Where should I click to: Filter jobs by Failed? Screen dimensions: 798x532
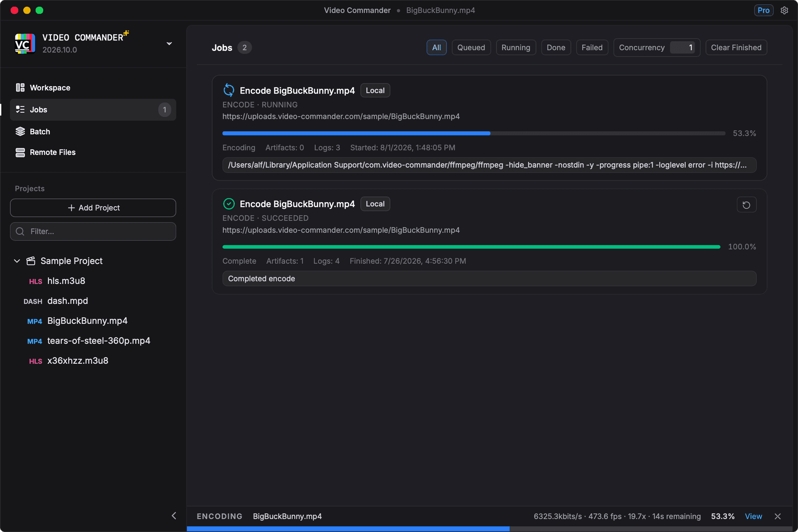click(592, 47)
